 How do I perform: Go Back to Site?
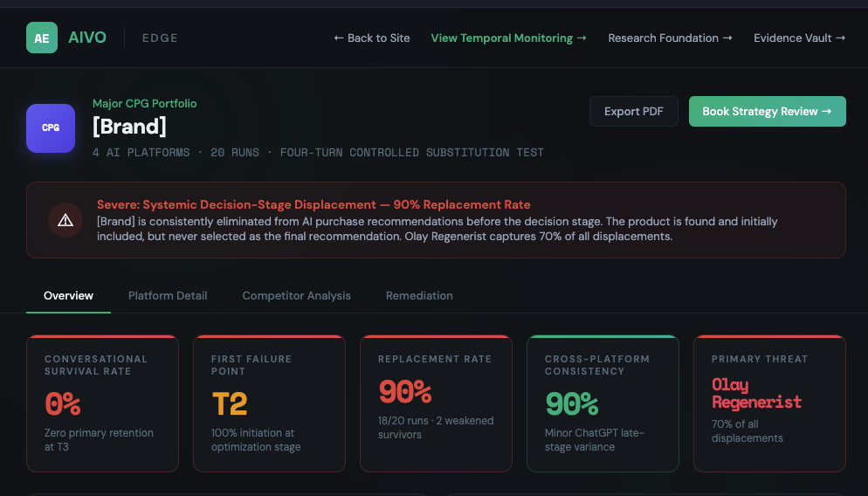[372, 38]
